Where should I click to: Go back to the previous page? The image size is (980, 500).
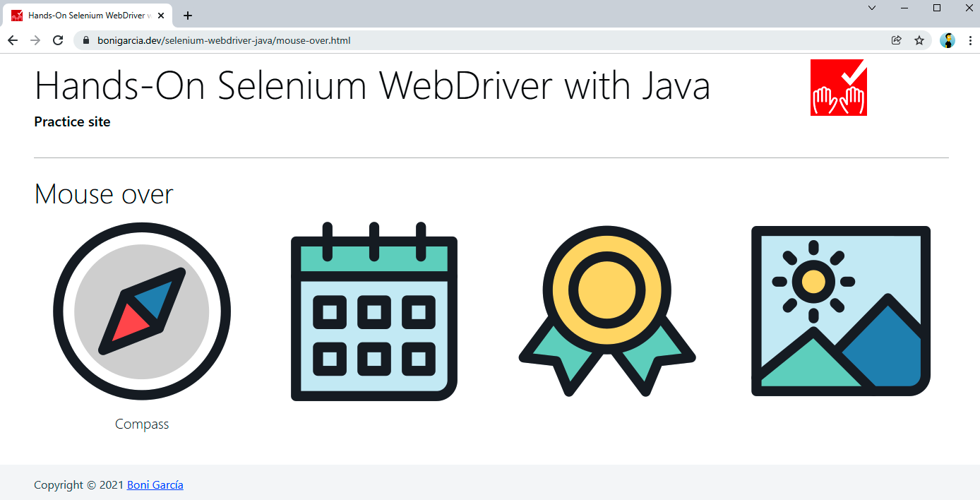(13, 40)
